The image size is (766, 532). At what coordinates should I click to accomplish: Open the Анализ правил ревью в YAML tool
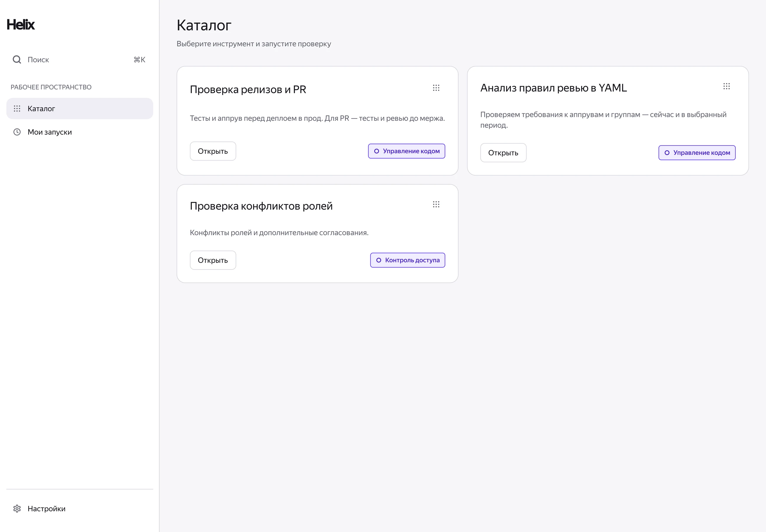[x=503, y=153]
